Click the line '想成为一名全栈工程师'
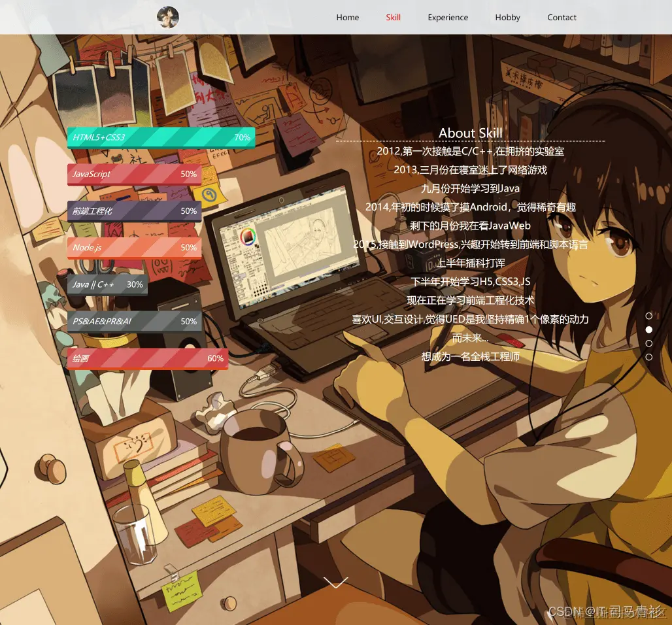Screen dimensions: 672x625 (470, 357)
